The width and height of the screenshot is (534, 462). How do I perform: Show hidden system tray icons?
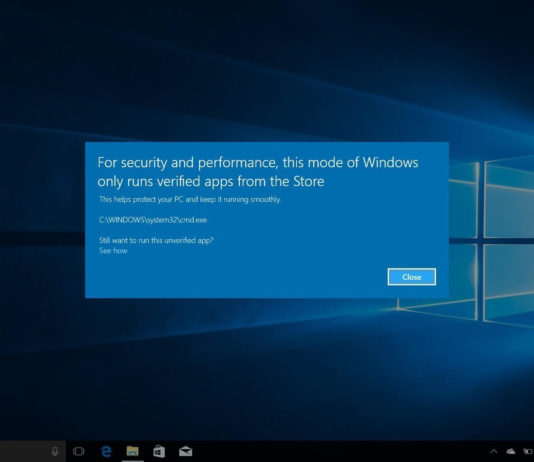[493, 452]
